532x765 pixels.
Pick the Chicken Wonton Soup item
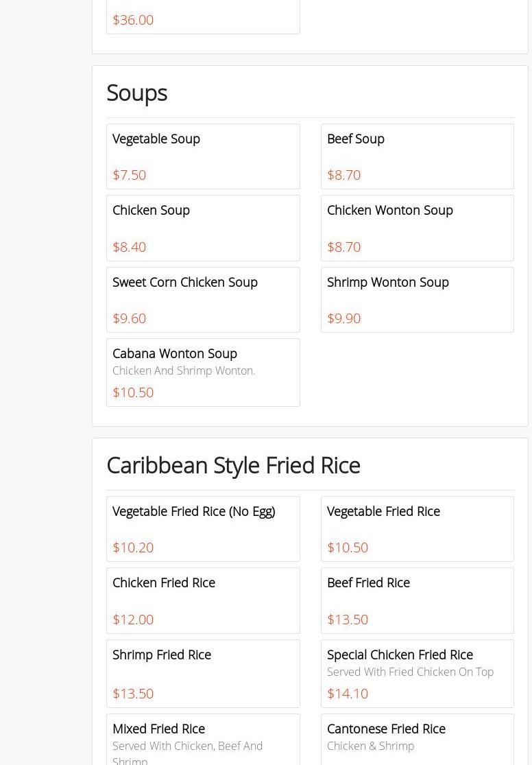pyautogui.click(x=417, y=228)
